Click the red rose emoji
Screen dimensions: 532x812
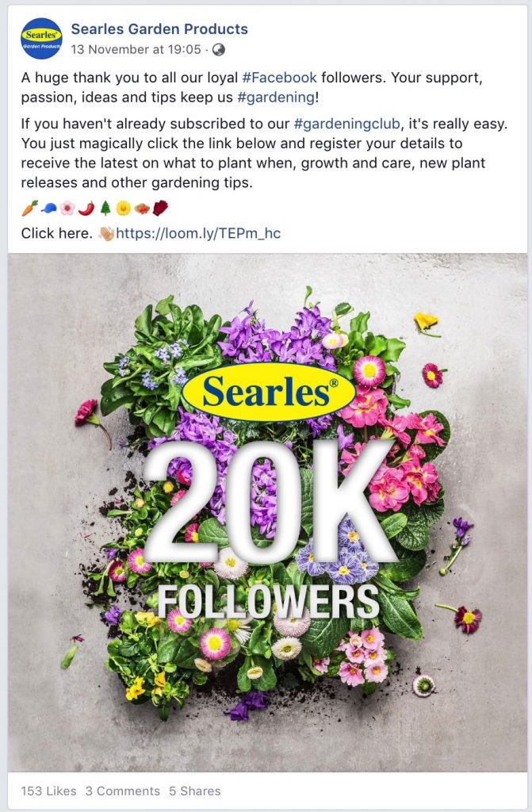[x=160, y=209]
